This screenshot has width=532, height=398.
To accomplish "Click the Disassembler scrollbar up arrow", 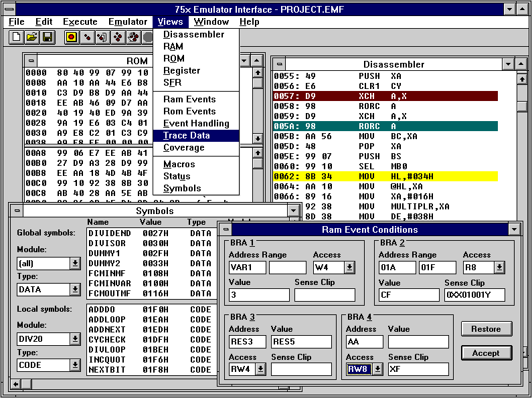I will click(522, 79).
